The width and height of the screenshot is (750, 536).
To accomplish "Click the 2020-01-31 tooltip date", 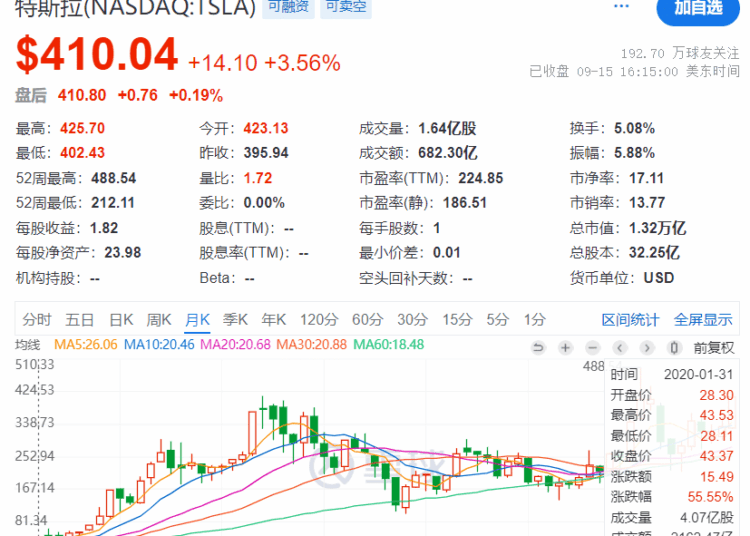I will [698, 374].
